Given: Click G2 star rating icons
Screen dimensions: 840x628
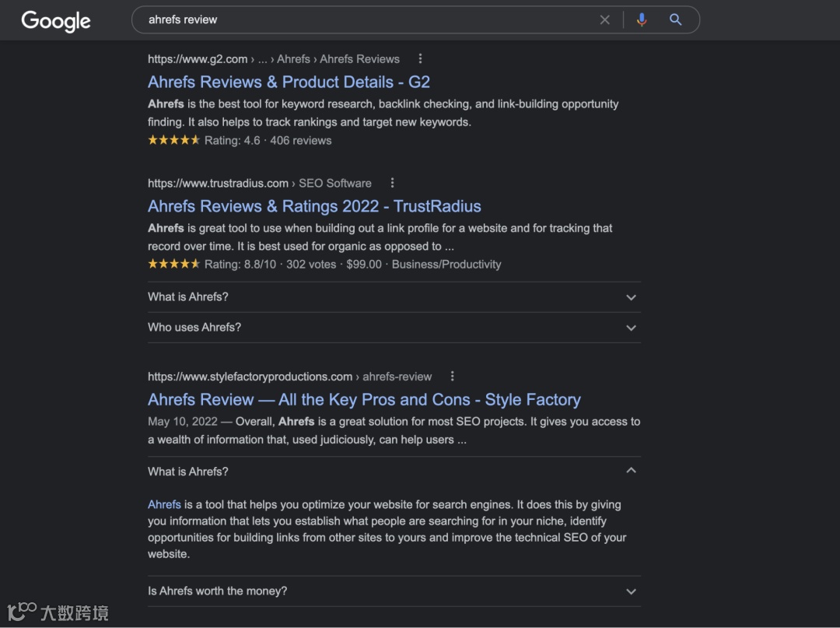Looking at the screenshot, I should pos(173,140).
